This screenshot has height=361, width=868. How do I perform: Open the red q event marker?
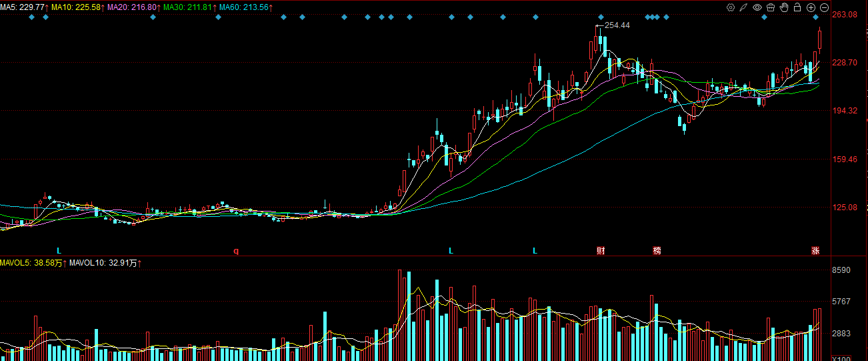click(x=235, y=252)
